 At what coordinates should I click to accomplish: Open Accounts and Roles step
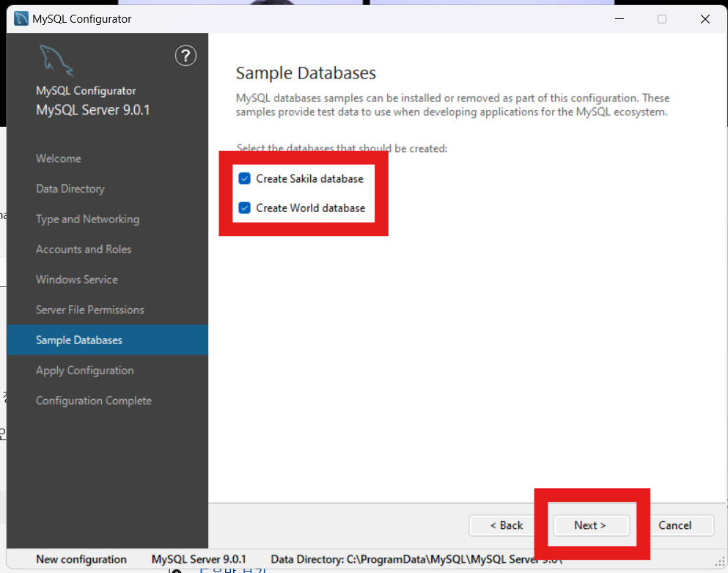[x=84, y=249]
